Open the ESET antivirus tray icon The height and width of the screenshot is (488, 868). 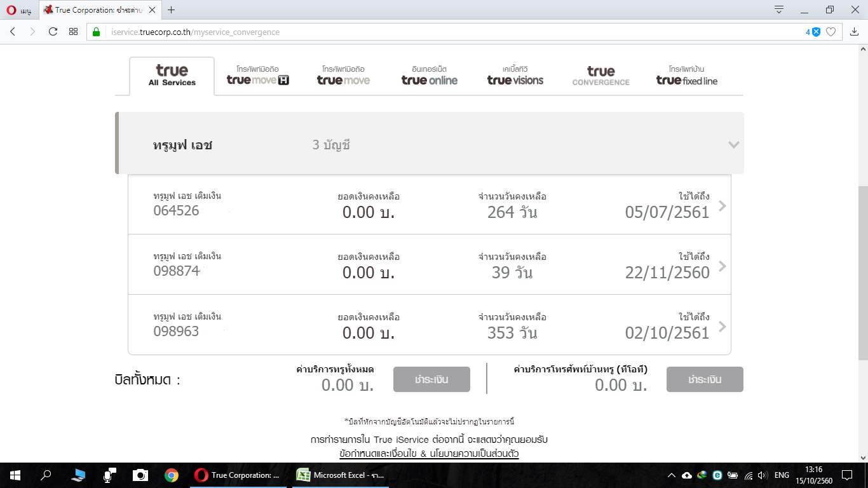tap(717, 475)
